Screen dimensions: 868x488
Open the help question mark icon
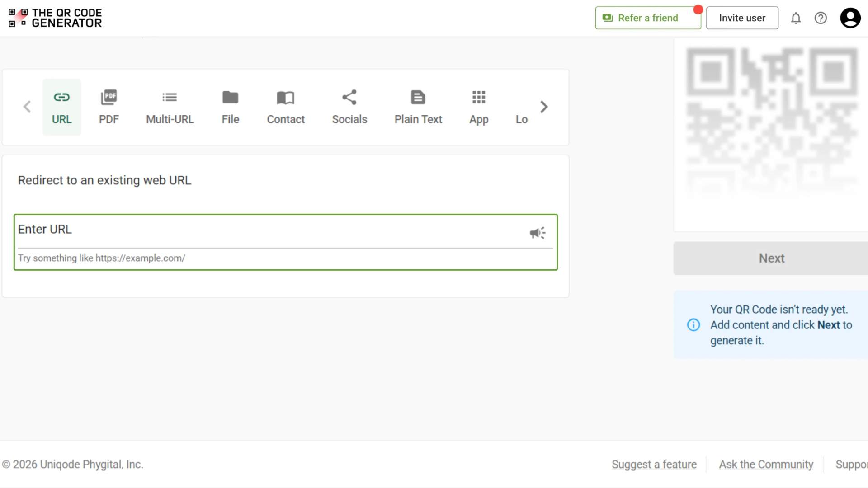tap(821, 18)
